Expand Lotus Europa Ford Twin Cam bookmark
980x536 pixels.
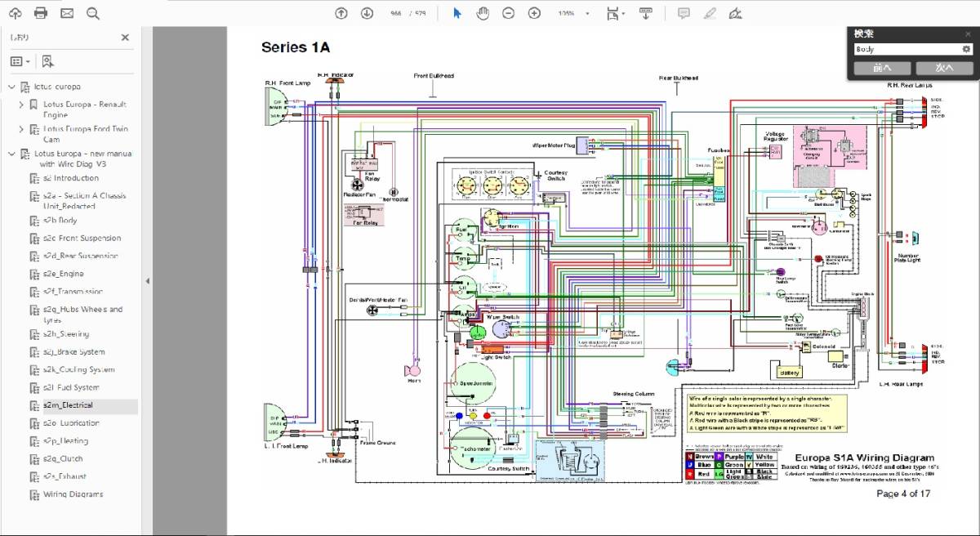(21, 129)
